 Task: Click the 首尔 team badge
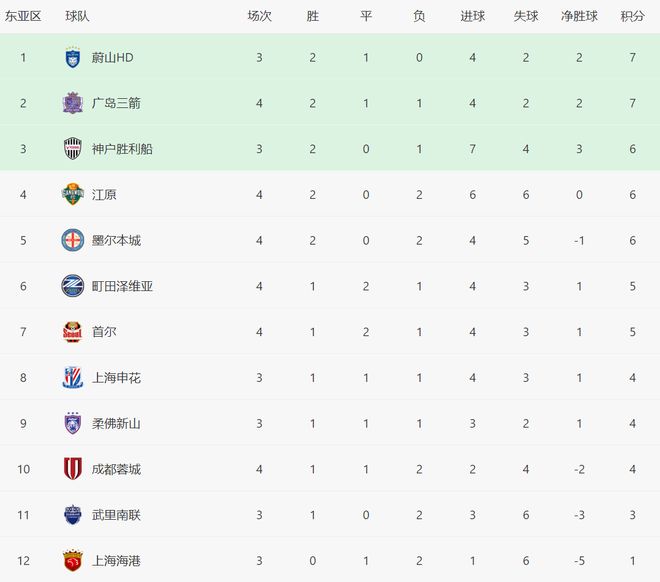(x=72, y=332)
